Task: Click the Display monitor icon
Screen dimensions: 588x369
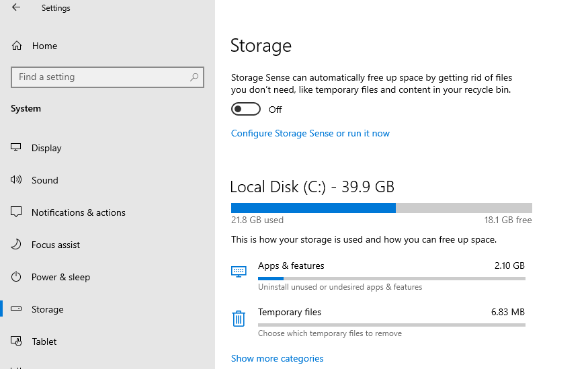Action: click(17, 148)
